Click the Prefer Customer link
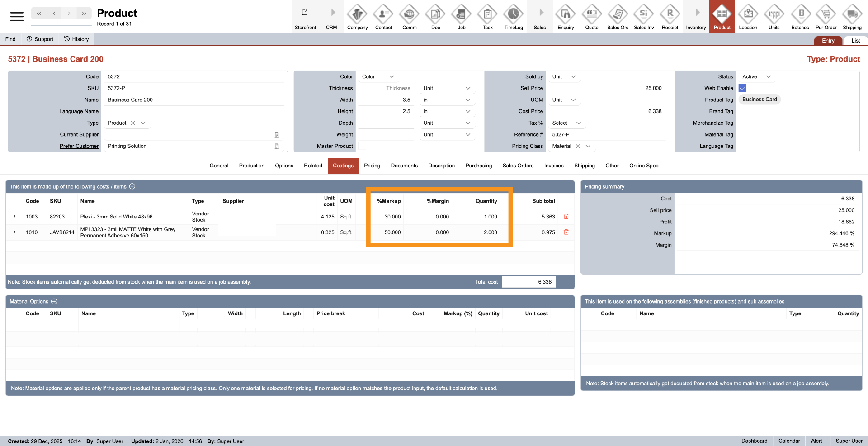 click(x=79, y=146)
